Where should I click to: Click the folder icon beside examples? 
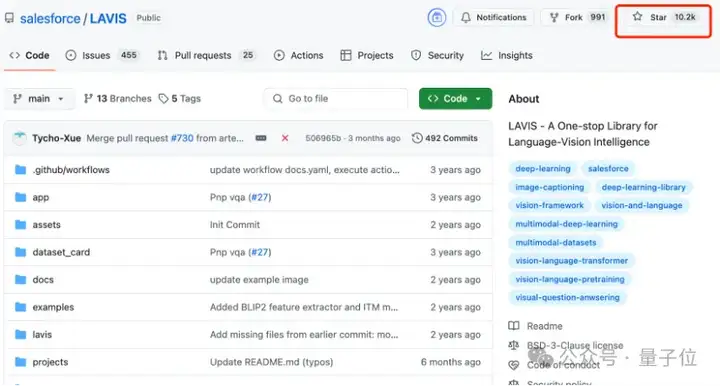pos(20,307)
